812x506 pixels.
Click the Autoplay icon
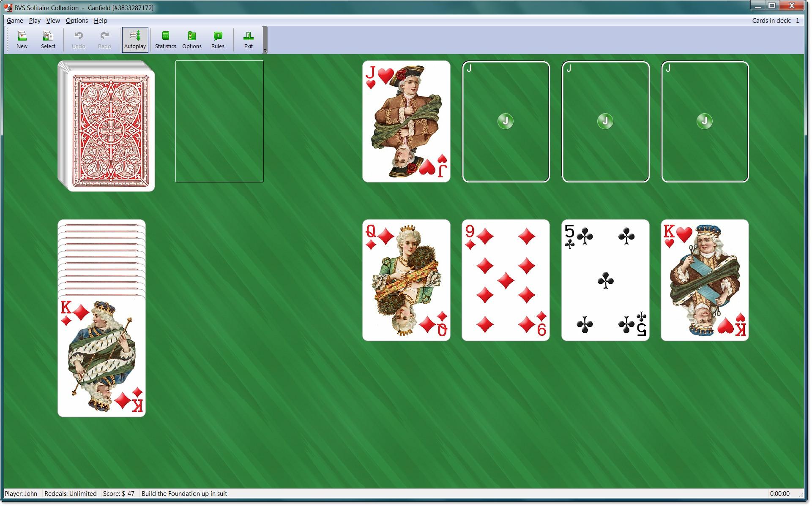coord(135,39)
